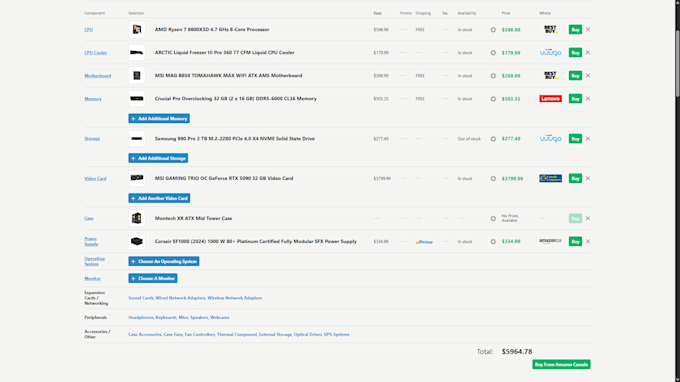This screenshot has height=382, width=680.
Task: Select the radio button in the Storage row
Action: [x=493, y=139]
